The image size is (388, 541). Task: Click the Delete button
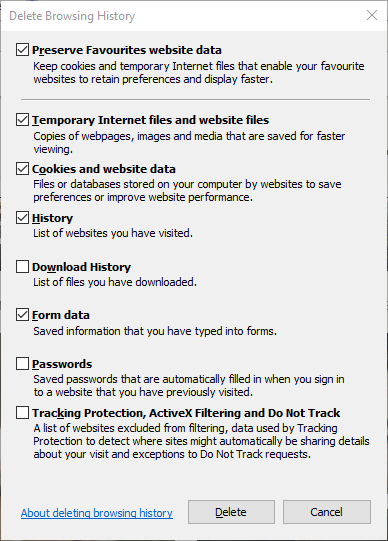tap(231, 512)
